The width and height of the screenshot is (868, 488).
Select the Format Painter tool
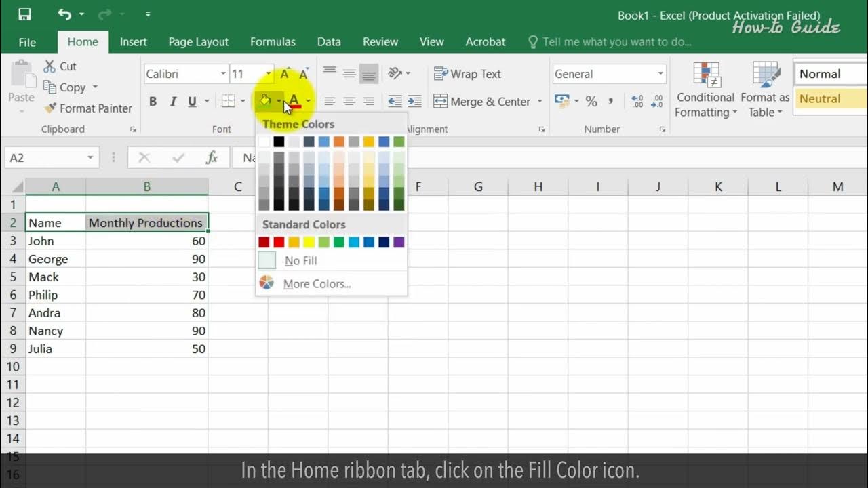pyautogui.click(x=87, y=108)
